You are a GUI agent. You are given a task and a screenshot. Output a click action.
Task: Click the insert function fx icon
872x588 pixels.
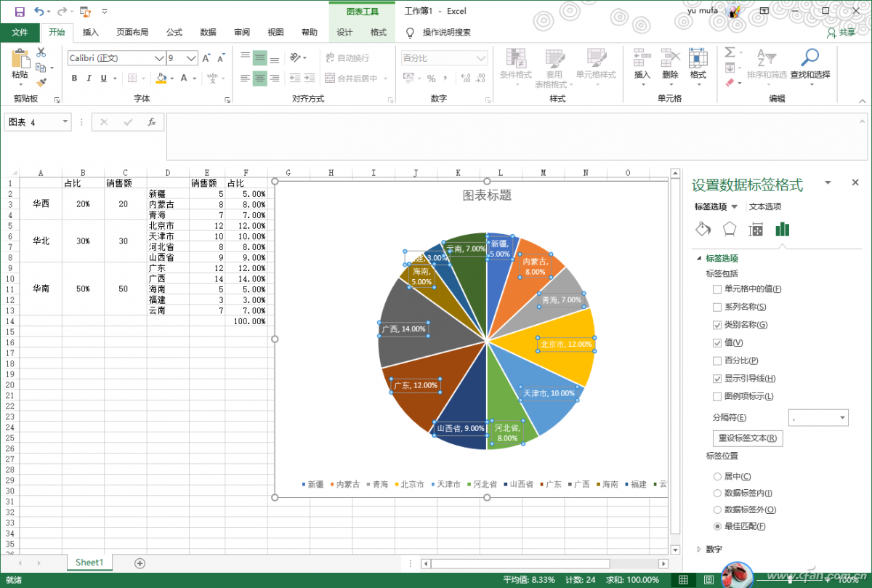coord(152,122)
